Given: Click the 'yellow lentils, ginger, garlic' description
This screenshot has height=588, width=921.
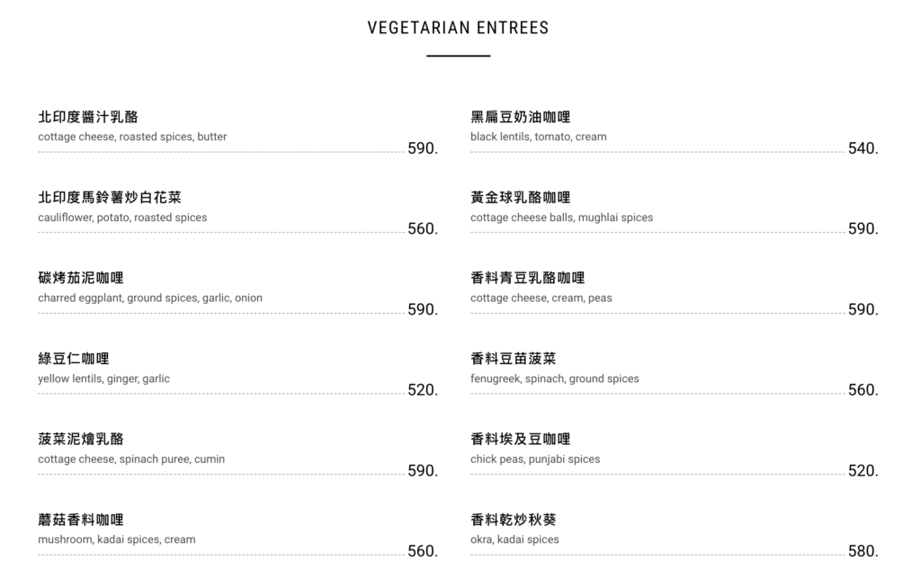Looking at the screenshot, I should [x=103, y=379].
